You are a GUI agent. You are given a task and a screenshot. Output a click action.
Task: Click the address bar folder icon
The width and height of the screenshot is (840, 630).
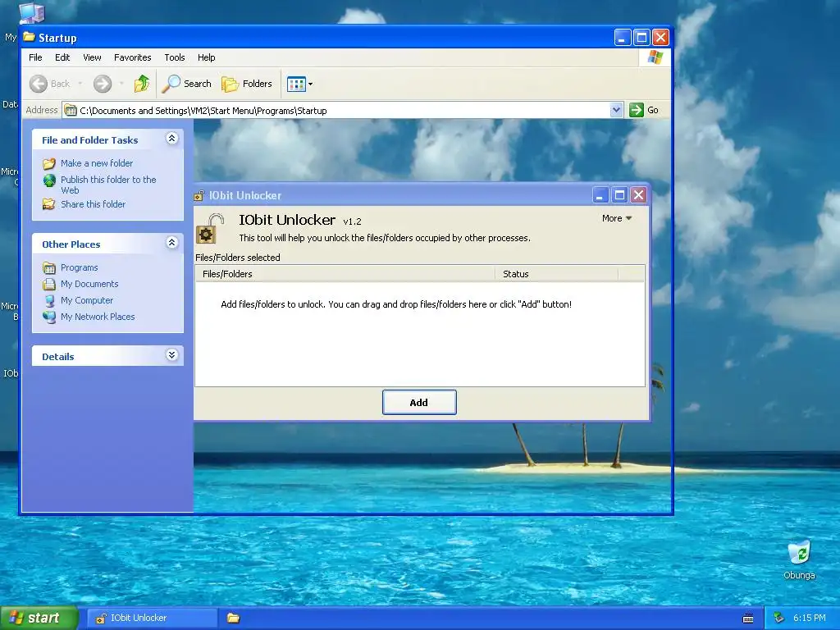[71, 111]
